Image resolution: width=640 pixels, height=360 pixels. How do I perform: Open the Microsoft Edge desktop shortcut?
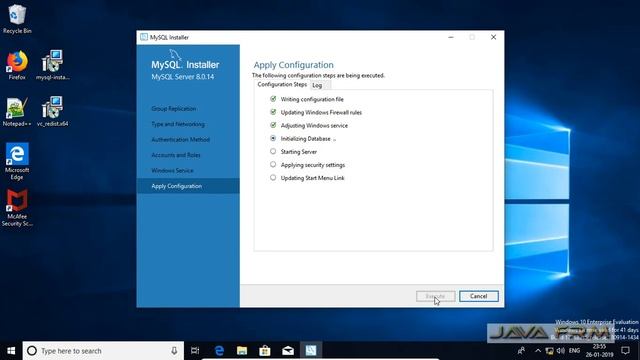tap(17, 161)
